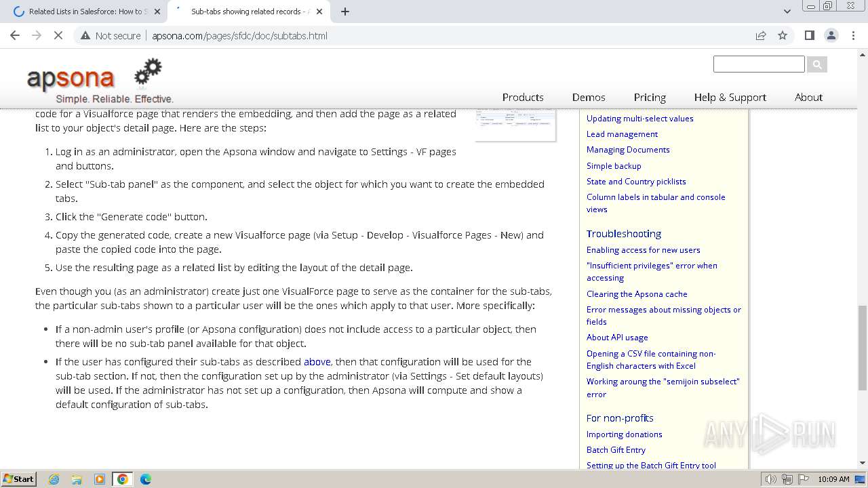Viewport: 868px width, 488px height.
Task: Open a new browser tab
Action: click(345, 12)
